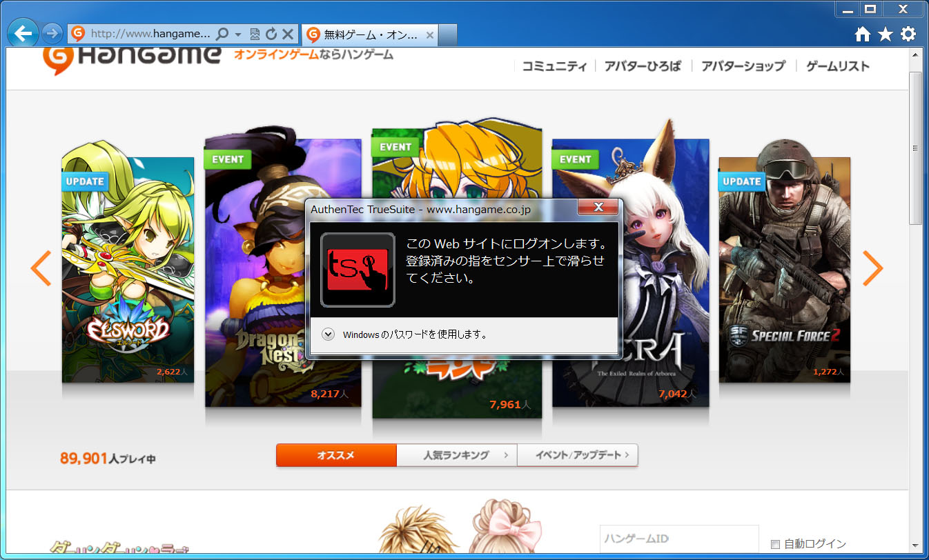
Task: Open the アバターショップ menu link
Action: [x=743, y=66]
